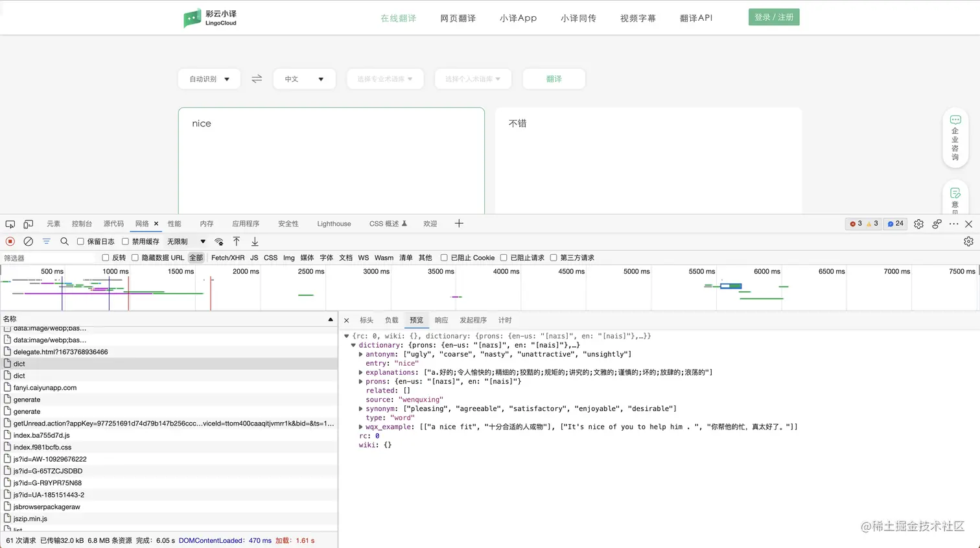Open the 应用程序 DevTools tab

(246, 224)
